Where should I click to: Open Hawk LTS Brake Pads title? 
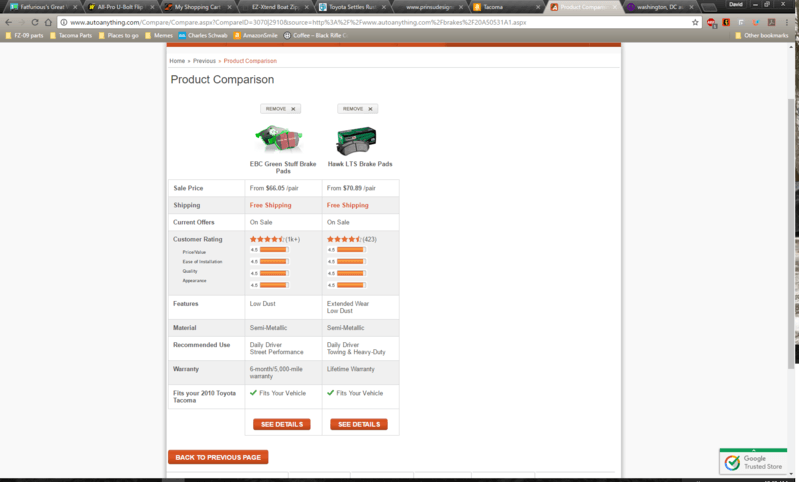(360, 164)
